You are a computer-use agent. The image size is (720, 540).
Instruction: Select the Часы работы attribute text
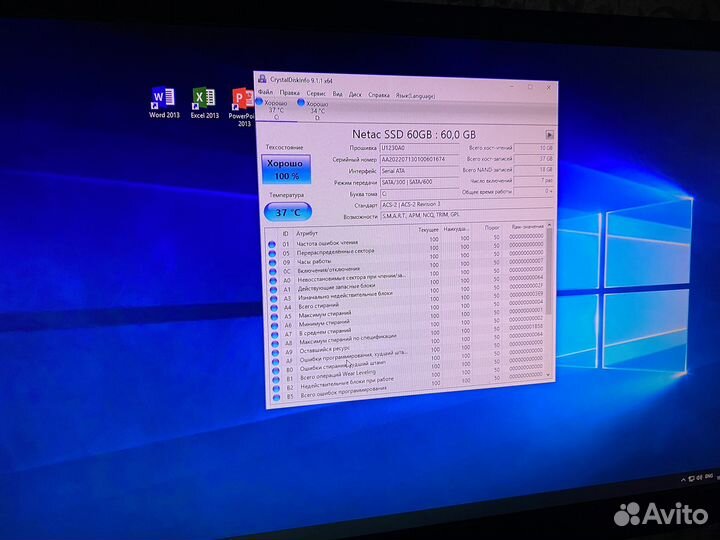pos(314,261)
